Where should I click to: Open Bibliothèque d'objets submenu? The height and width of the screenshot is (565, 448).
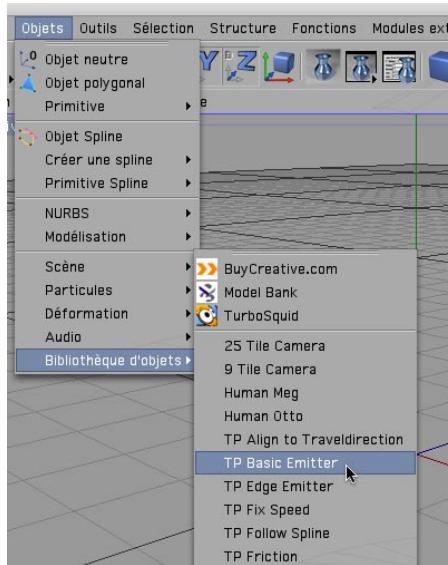[105, 361]
